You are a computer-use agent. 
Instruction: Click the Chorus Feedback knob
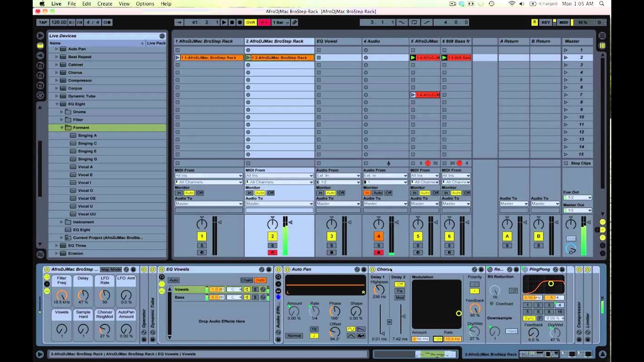[474, 309]
